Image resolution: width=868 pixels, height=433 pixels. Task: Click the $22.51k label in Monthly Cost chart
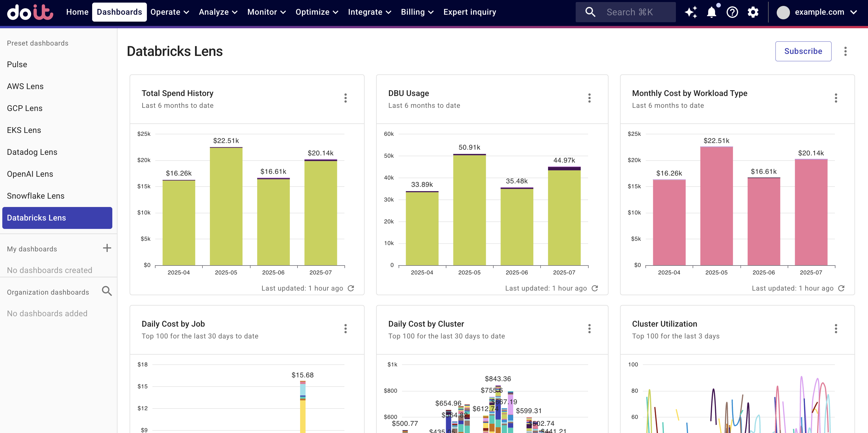[x=716, y=141]
